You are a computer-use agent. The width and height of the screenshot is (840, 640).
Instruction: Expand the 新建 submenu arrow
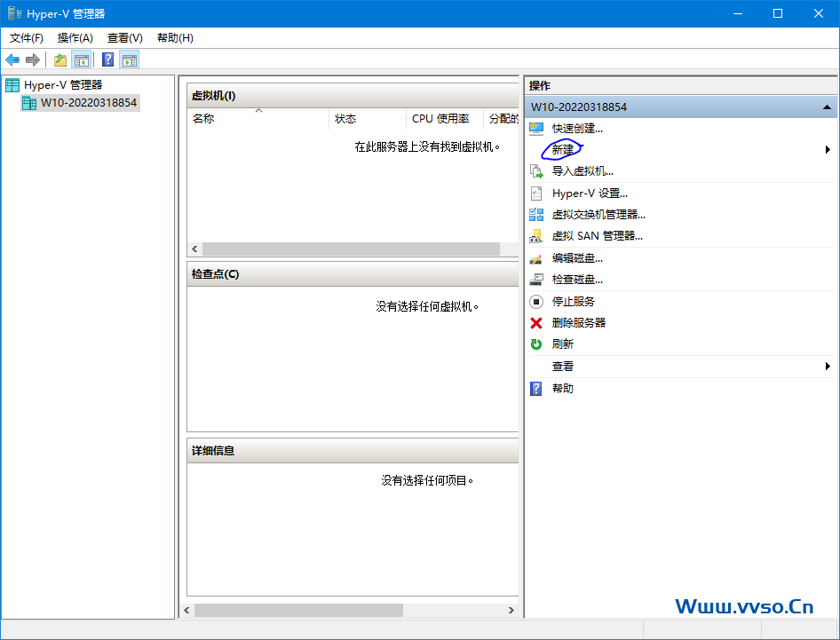point(828,149)
